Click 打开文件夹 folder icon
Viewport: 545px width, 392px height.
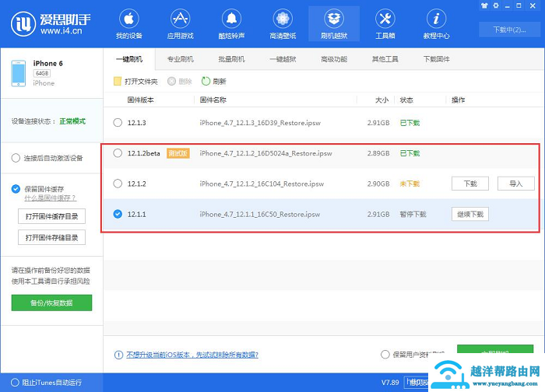coord(118,81)
